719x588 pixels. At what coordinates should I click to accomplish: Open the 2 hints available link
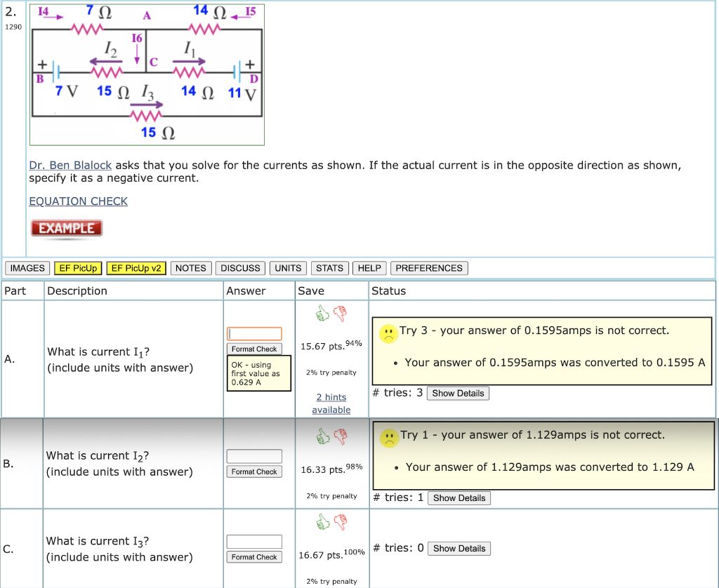pyautogui.click(x=331, y=403)
